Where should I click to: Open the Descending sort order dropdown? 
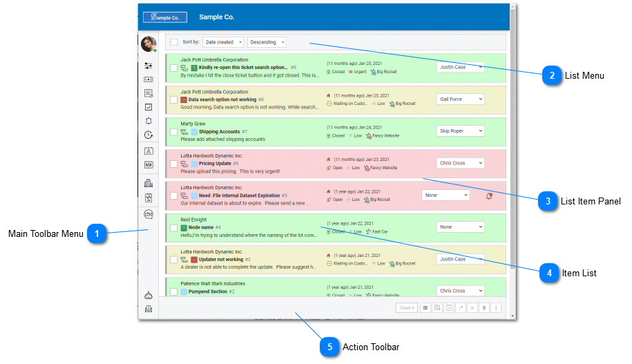click(x=267, y=42)
